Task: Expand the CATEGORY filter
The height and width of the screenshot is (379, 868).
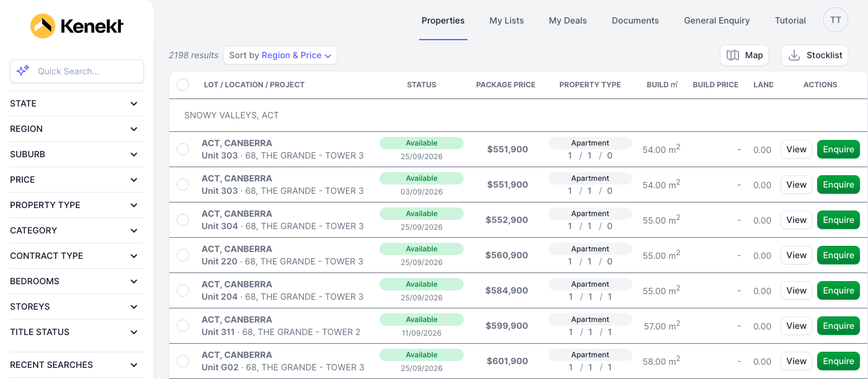Action: tap(77, 230)
